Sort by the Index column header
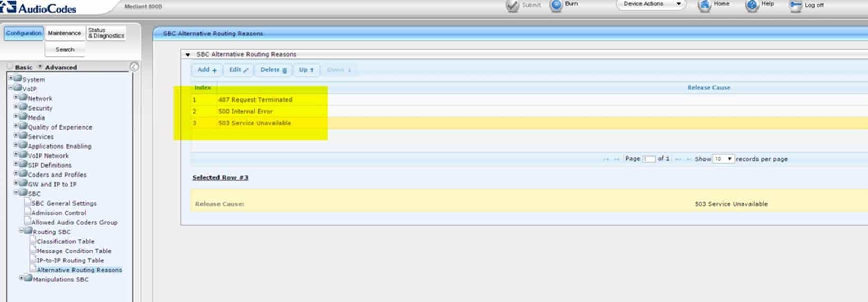The image size is (868, 302). point(203,88)
